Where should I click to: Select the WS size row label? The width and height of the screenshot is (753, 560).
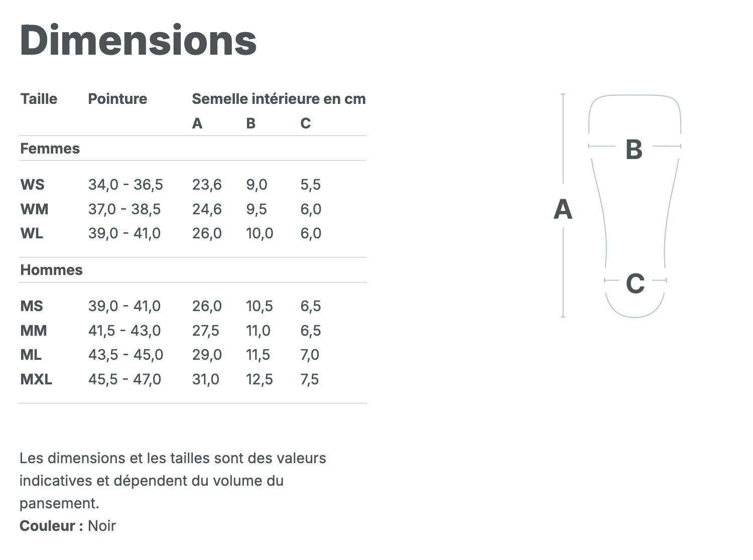[32, 185]
